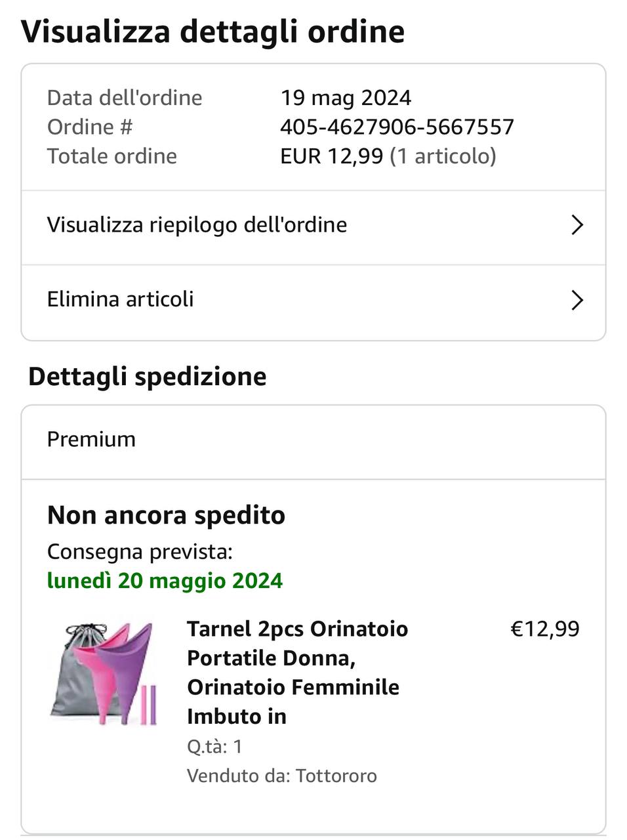Image resolution: width=627 pixels, height=840 pixels.
Task: Click the Premium shipping label
Action: (x=91, y=439)
